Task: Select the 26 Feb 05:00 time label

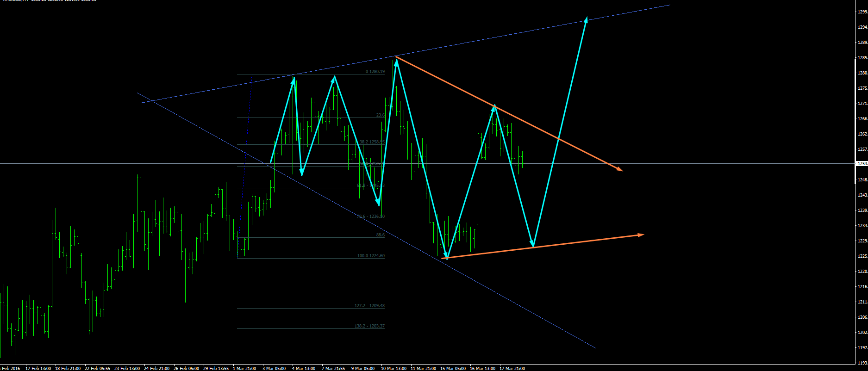Action: tap(186, 368)
